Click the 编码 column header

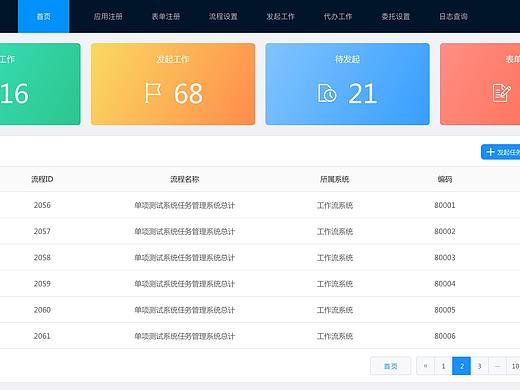pos(445,179)
